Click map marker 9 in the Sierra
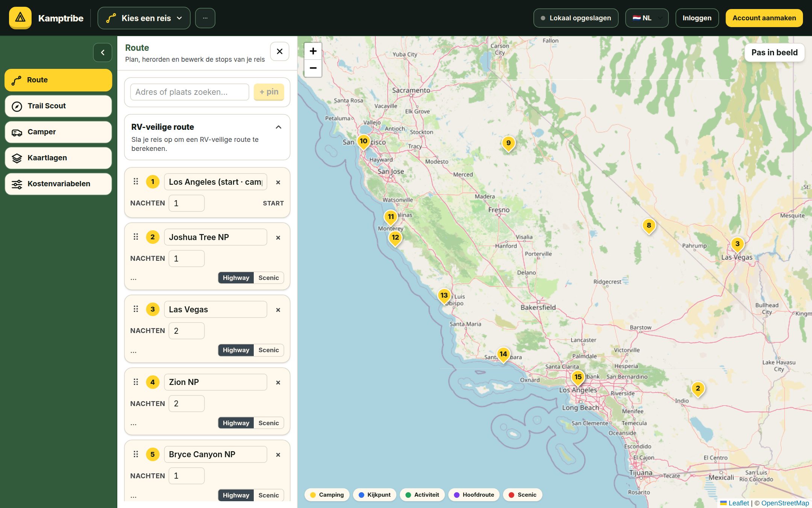 tap(508, 143)
